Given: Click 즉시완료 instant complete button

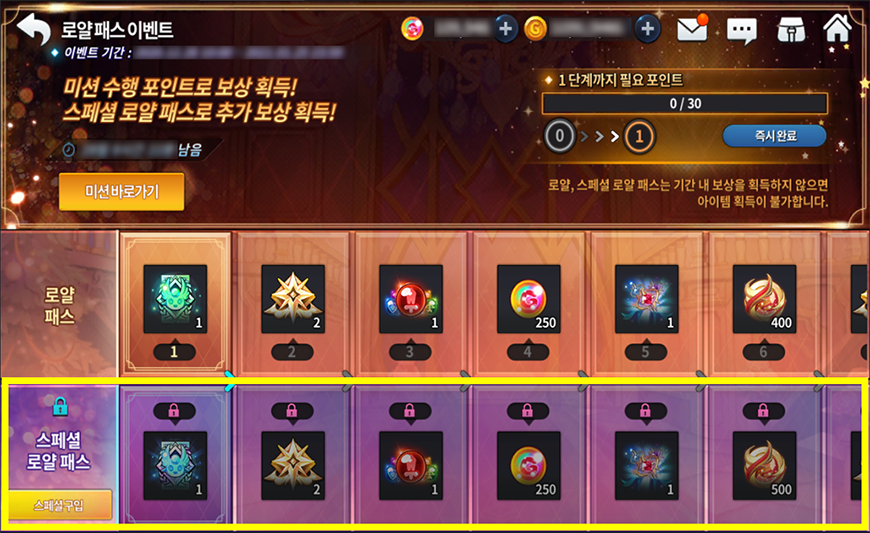Looking at the screenshot, I should (775, 136).
